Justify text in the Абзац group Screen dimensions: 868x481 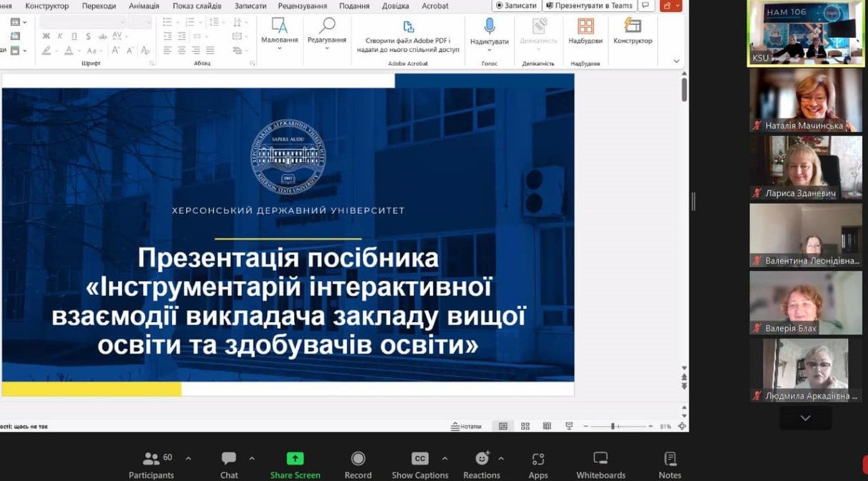tap(210, 50)
